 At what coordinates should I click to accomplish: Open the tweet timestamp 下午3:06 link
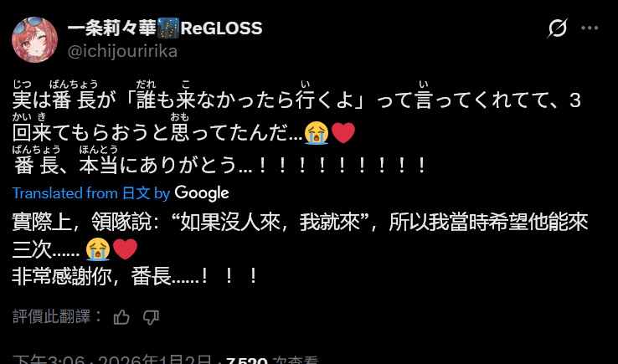pyautogui.click(x=49, y=360)
